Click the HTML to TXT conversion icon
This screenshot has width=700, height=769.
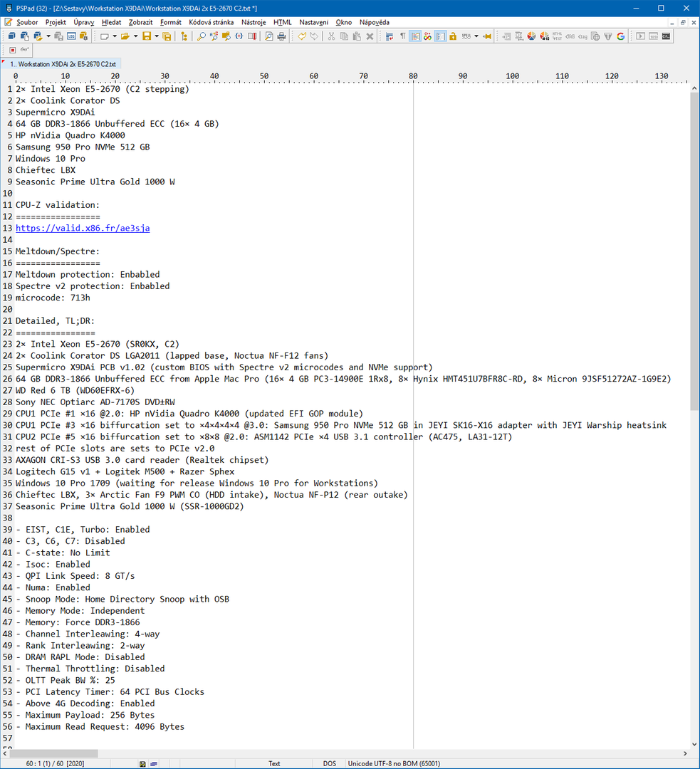coord(558,36)
